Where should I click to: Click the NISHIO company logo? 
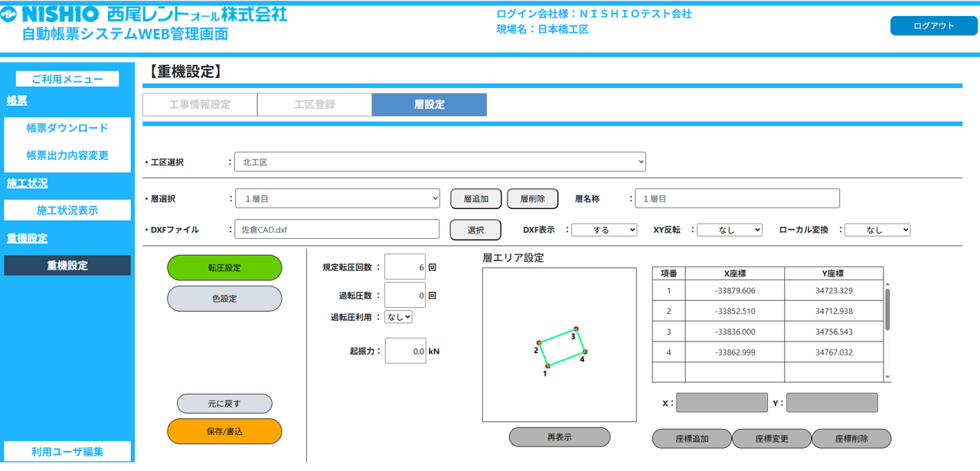tap(144, 14)
